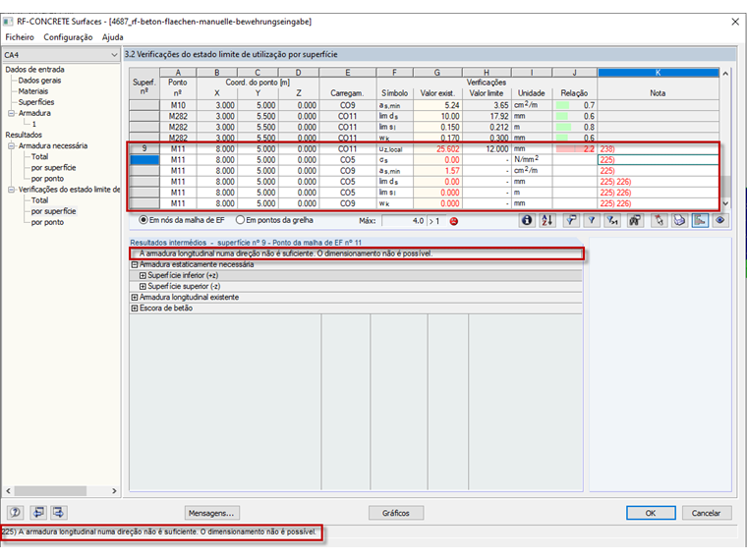Open the Ajuda menu
This screenshot has height=560, width=747.
[x=112, y=37]
